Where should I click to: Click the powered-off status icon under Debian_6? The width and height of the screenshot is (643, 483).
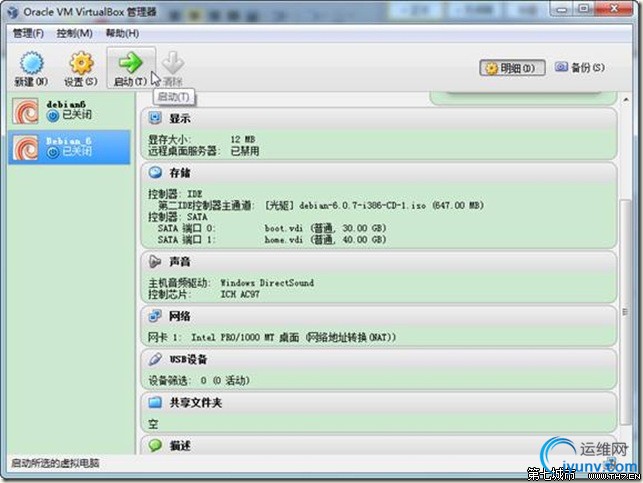52,153
